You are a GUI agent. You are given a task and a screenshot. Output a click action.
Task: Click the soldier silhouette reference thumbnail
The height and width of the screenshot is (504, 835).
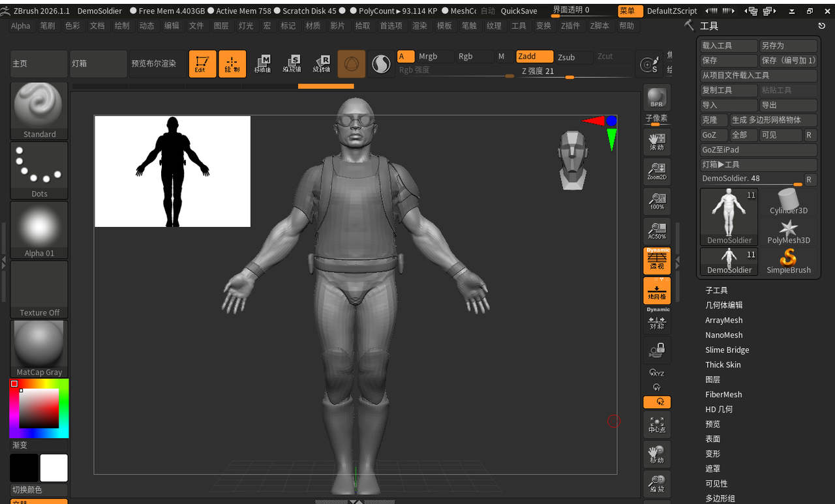pyautogui.click(x=172, y=171)
